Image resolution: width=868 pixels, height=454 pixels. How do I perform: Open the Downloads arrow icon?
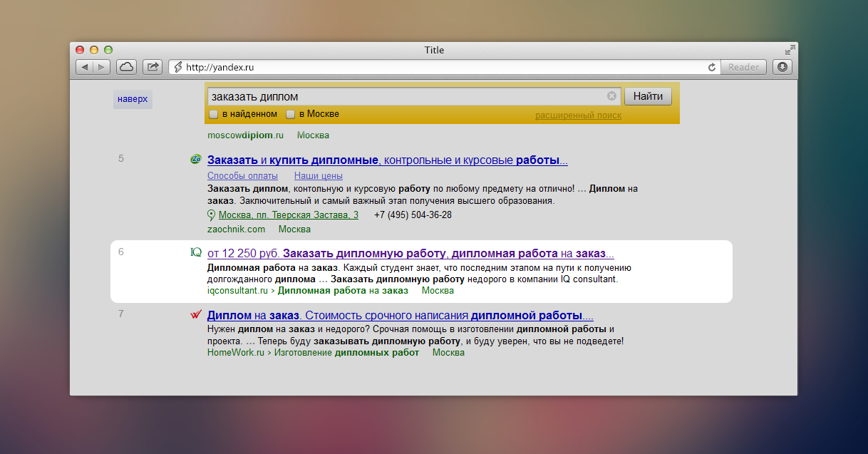[x=782, y=67]
